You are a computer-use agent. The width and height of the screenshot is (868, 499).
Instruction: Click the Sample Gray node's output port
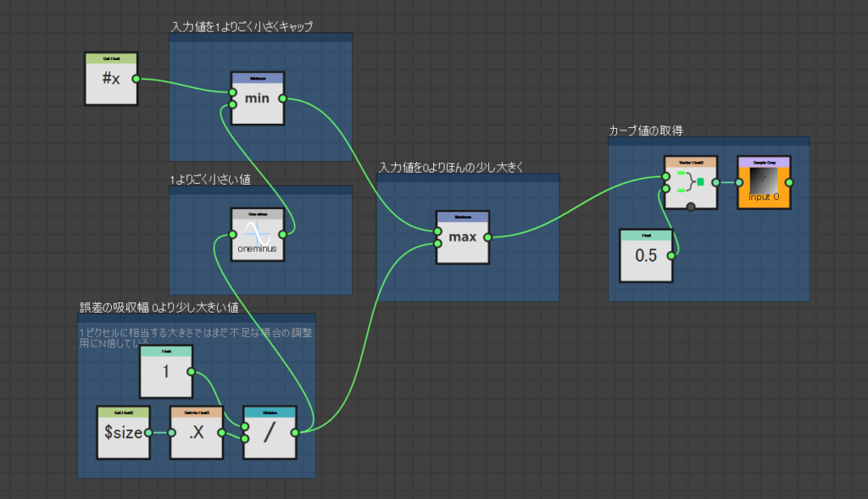(x=789, y=182)
